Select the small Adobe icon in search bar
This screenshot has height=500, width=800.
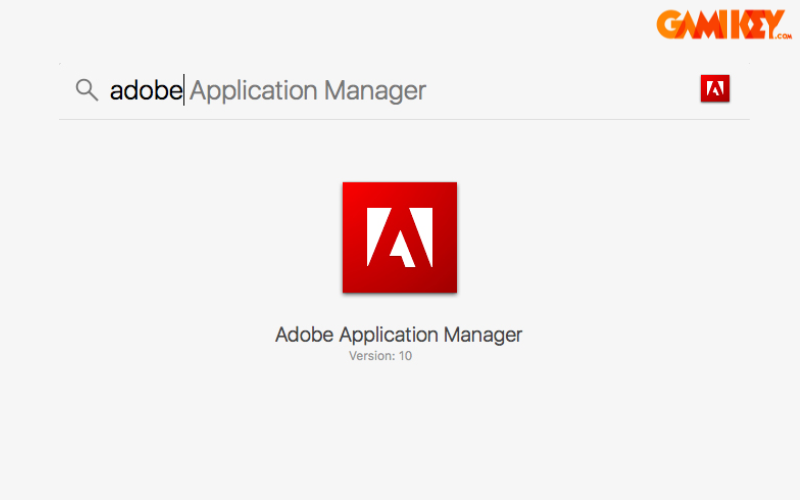tap(715, 89)
